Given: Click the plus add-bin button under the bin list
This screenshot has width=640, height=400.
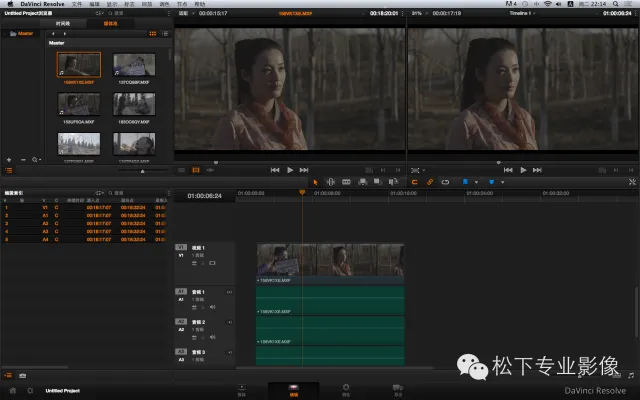Looking at the screenshot, I should (x=9, y=160).
